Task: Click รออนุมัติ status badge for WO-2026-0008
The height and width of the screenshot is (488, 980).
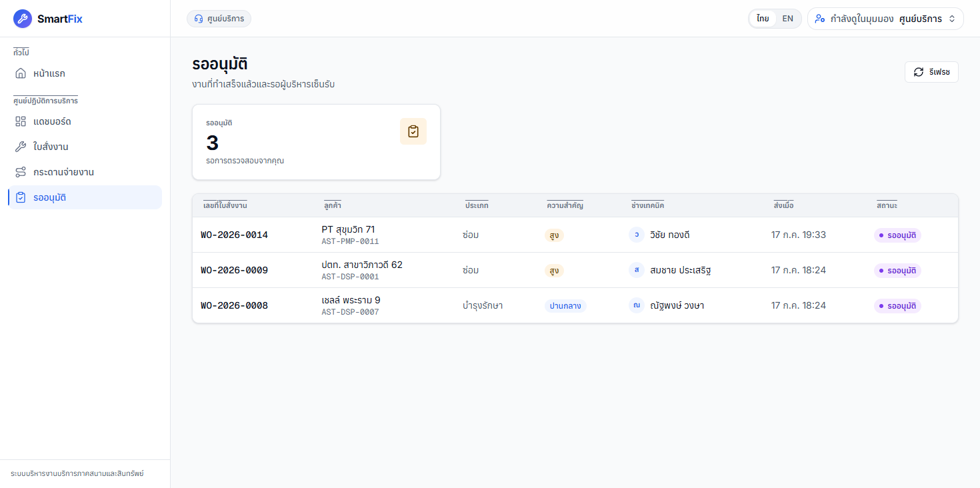Action: pyautogui.click(x=897, y=305)
